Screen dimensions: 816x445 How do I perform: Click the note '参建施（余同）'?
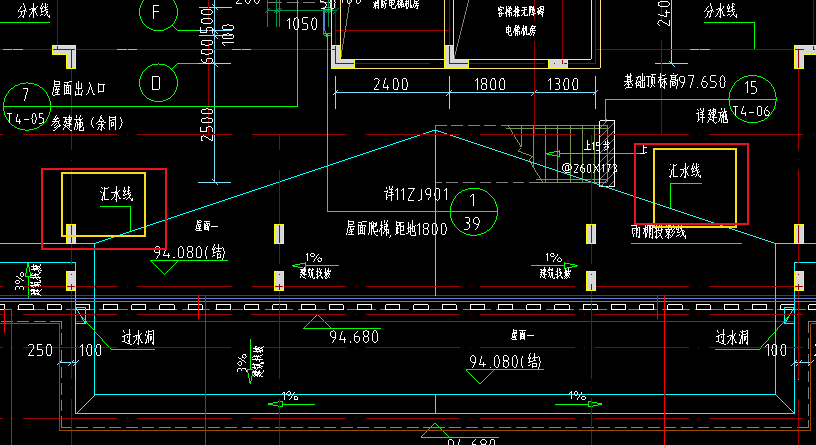[x=88, y=123]
